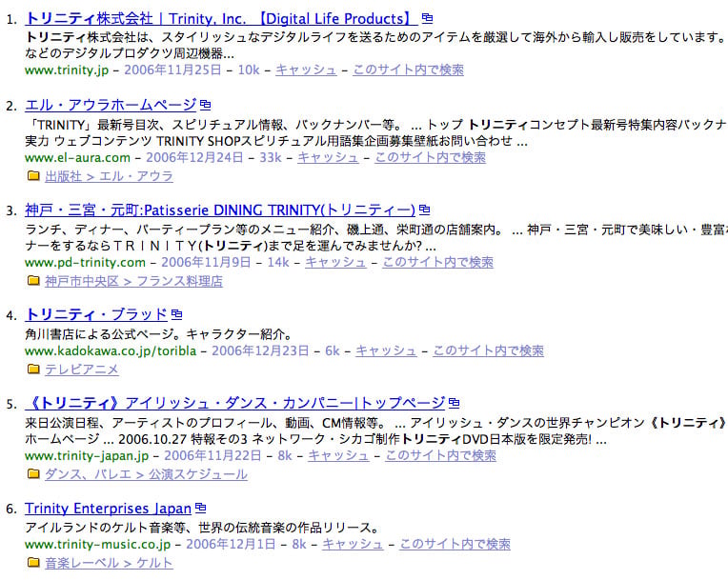Click このサイト内で検索 for www.pd-trinity.com
The height and width of the screenshot is (580, 728).
pyautogui.click(x=437, y=263)
